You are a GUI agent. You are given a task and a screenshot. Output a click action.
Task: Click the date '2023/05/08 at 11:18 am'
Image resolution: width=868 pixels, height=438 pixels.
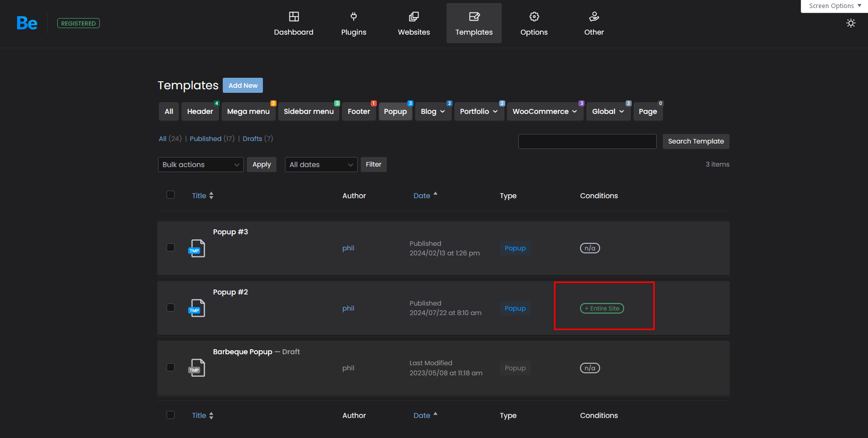(446, 373)
